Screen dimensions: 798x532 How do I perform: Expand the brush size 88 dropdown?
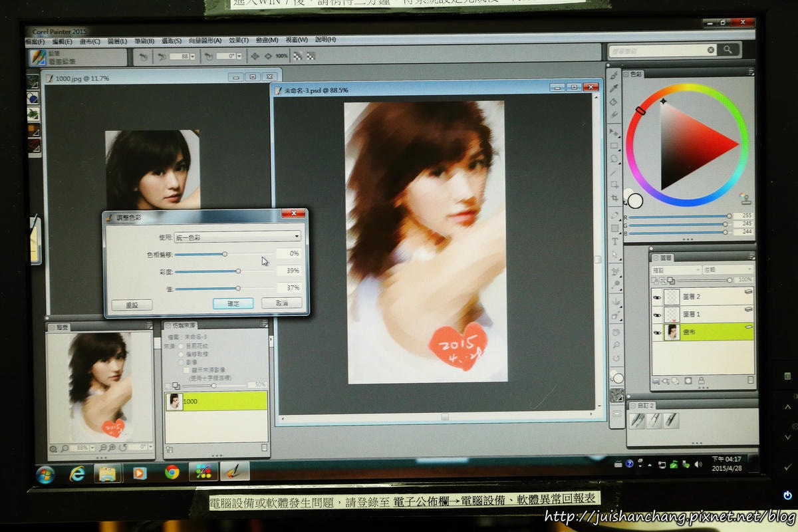click(193, 57)
